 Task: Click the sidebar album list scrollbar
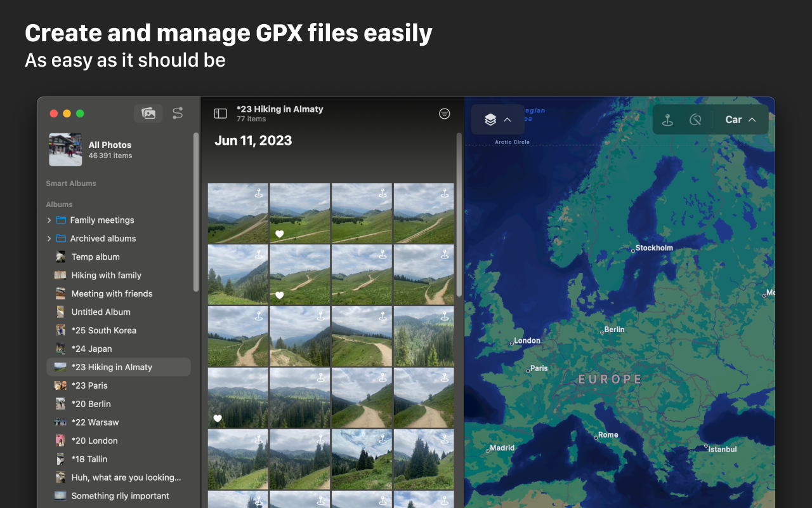tap(196, 212)
